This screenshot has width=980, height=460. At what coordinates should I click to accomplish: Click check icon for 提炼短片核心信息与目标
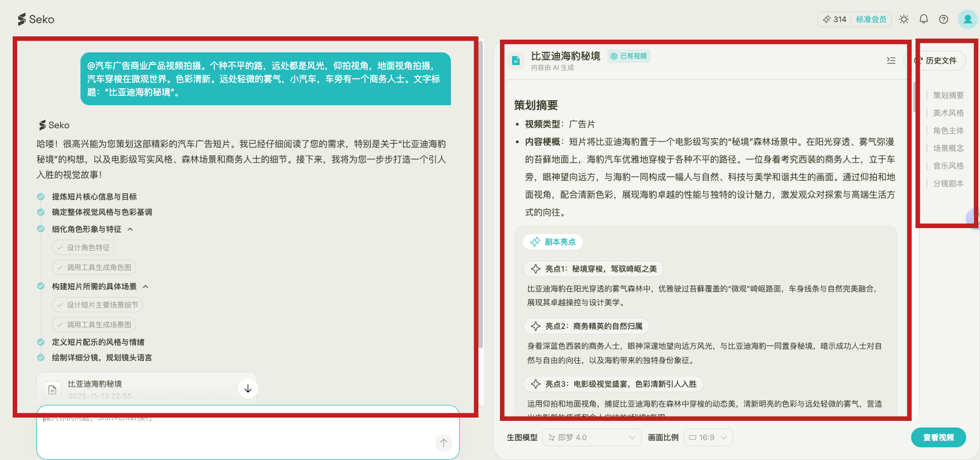pos(41,197)
